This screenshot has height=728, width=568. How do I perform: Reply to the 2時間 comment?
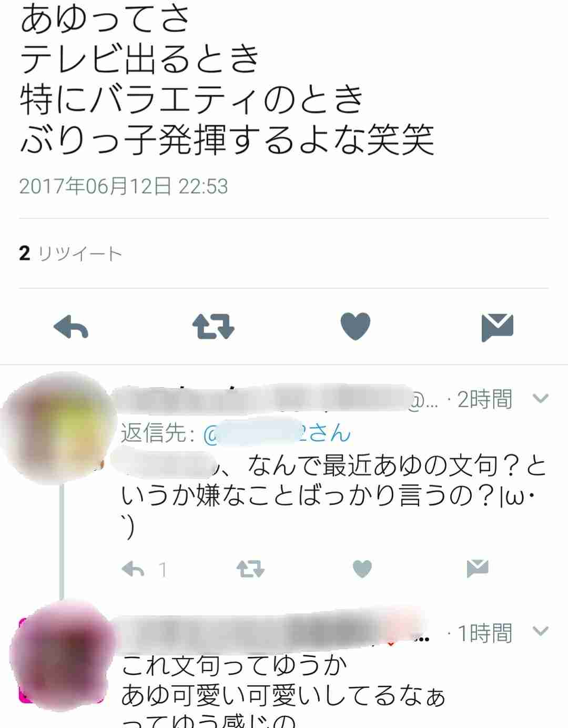[133, 569]
